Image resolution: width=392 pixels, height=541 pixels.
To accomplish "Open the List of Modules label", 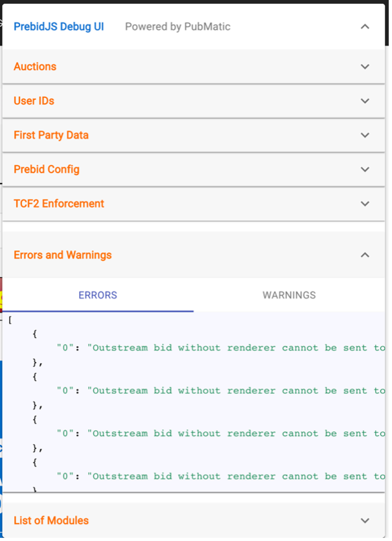I will click(51, 520).
